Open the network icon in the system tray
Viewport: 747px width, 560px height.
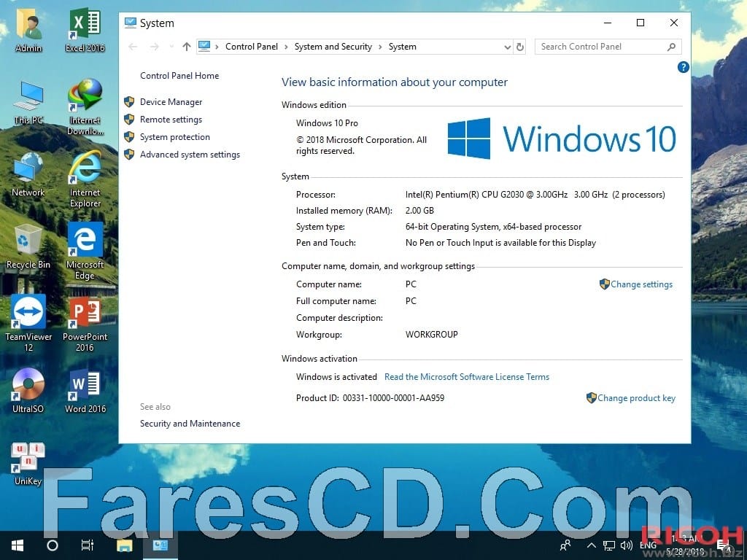pyautogui.click(x=609, y=545)
